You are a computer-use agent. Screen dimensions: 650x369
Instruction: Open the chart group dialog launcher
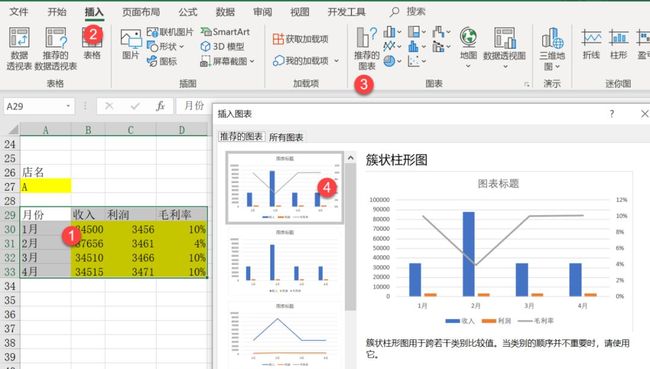(527, 84)
